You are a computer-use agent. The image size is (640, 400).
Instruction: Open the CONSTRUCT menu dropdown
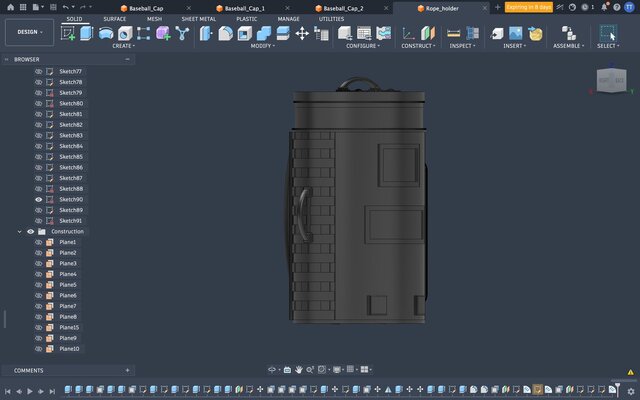pyautogui.click(x=418, y=46)
